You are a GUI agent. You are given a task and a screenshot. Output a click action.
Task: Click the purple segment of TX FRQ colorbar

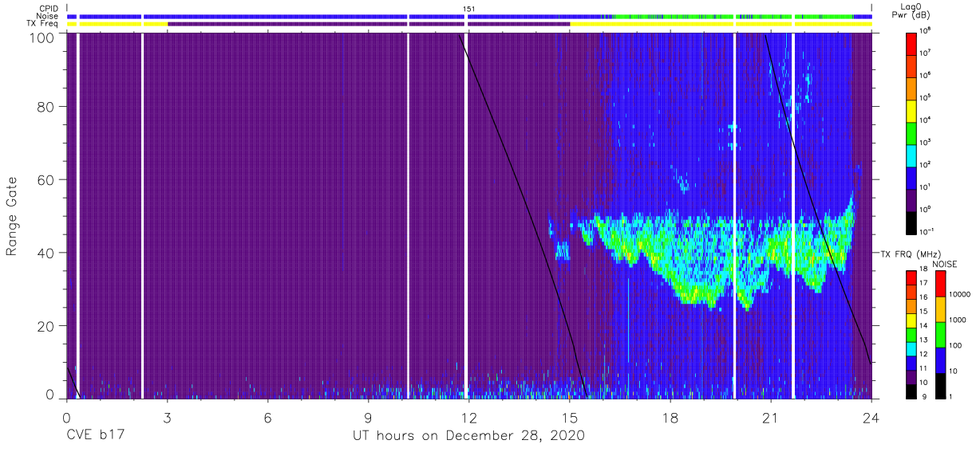pos(912,375)
